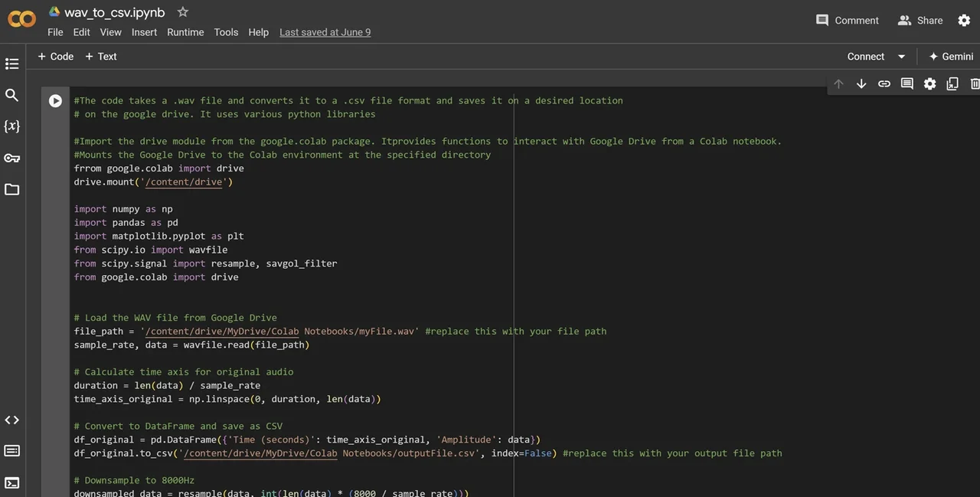Run the code cell
Image resolution: width=980 pixels, height=497 pixels.
tap(55, 100)
